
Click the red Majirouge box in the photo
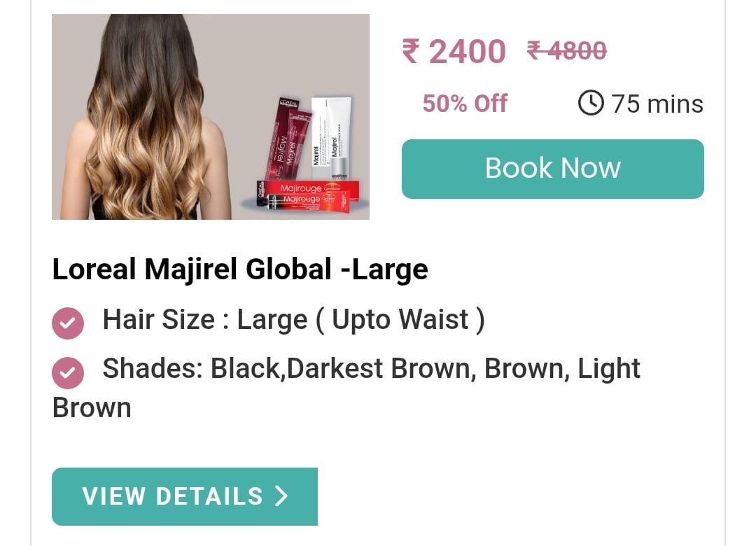(x=309, y=193)
